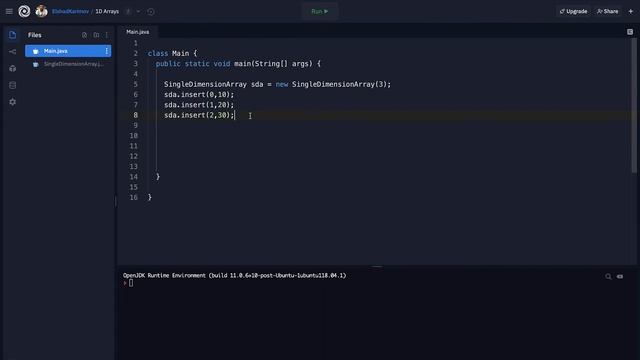The image size is (640, 360).
Task: Clear the console with the eraser icon
Action: [620, 277]
